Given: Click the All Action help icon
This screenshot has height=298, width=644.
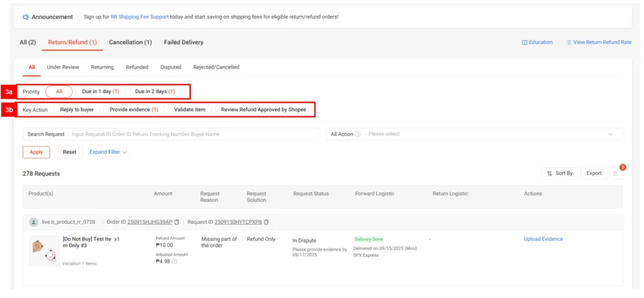Looking at the screenshot, I should tap(358, 134).
